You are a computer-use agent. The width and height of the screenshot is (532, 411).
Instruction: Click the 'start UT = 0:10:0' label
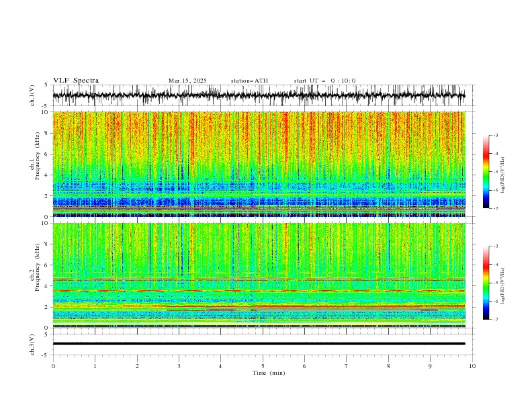[x=324, y=81]
